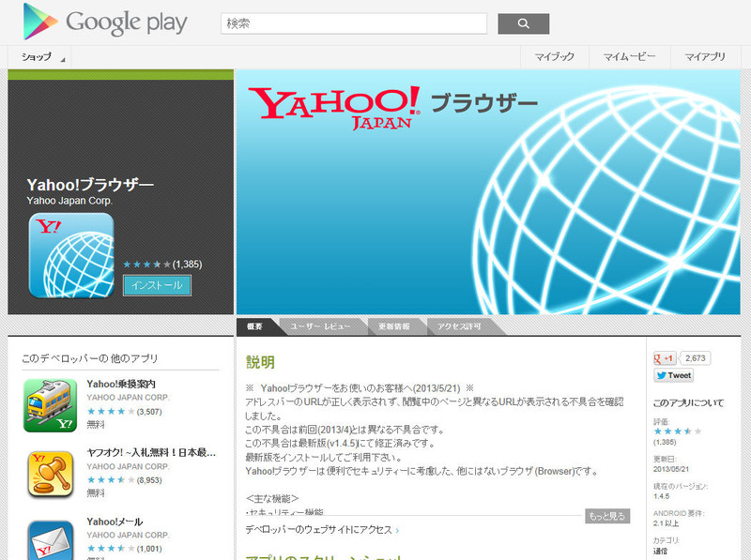Open the Yahoo!乗換案内 train app icon
Viewport: 751px width, 560px height.
point(50,404)
